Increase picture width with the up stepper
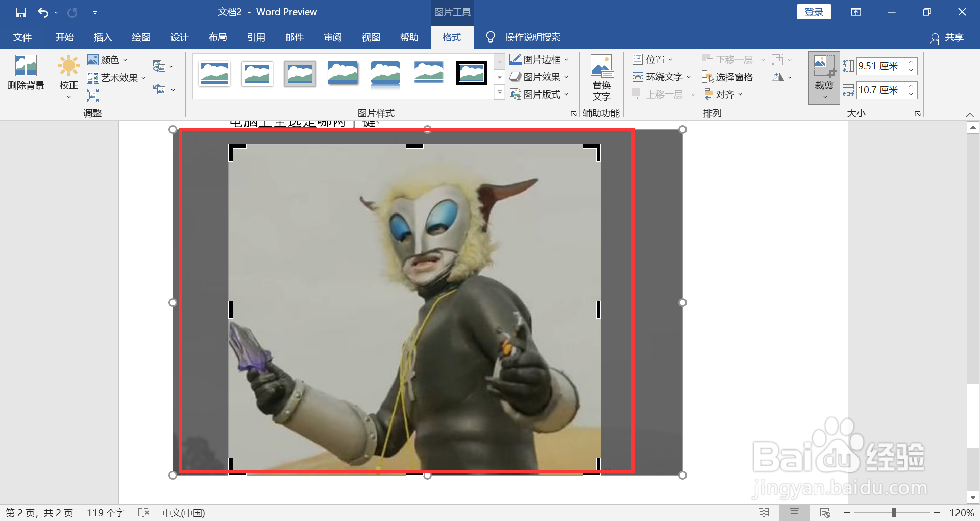 911,86
